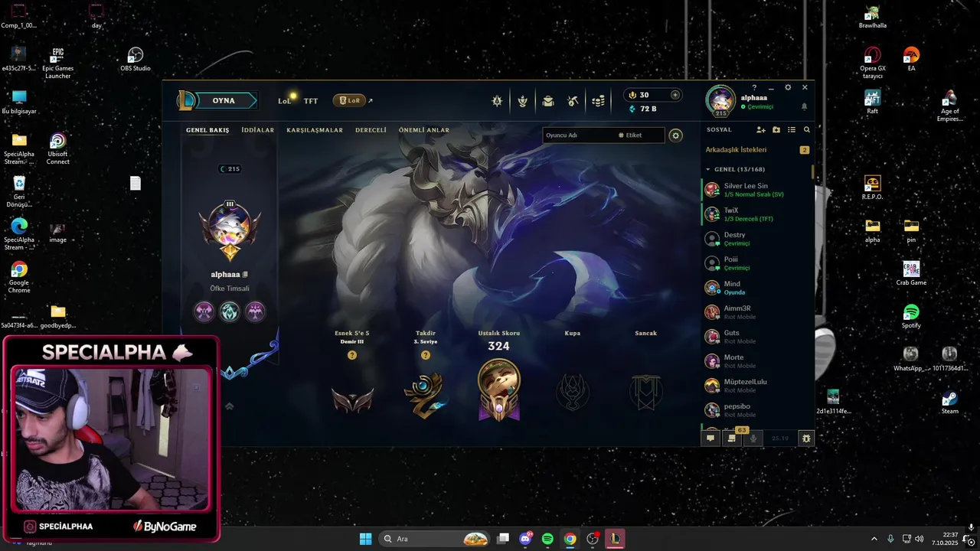The height and width of the screenshot is (551, 980).
Task: Select friend Silver Lee Sin
Action: pyautogui.click(x=757, y=190)
